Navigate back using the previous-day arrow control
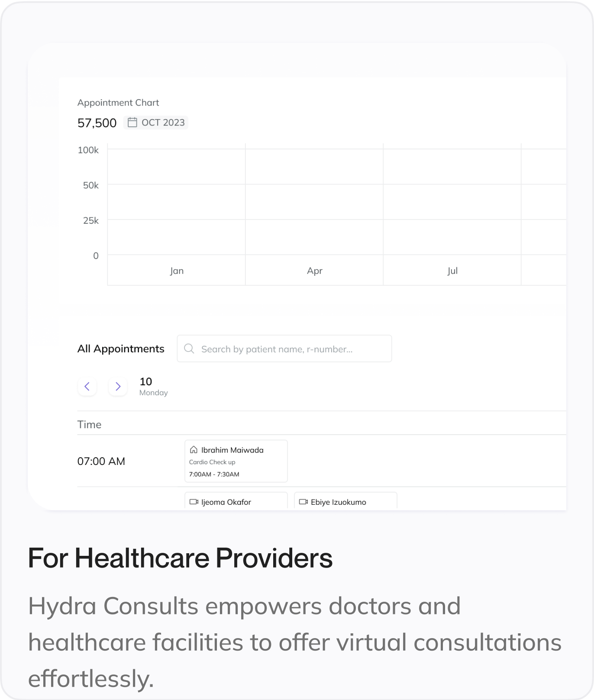Viewport: 594px width, 700px height. coord(87,386)
